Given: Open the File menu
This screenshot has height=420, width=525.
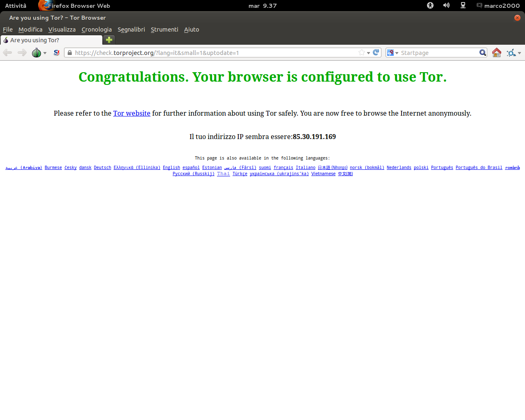Looking at the screenshot, I should (8, 30).
